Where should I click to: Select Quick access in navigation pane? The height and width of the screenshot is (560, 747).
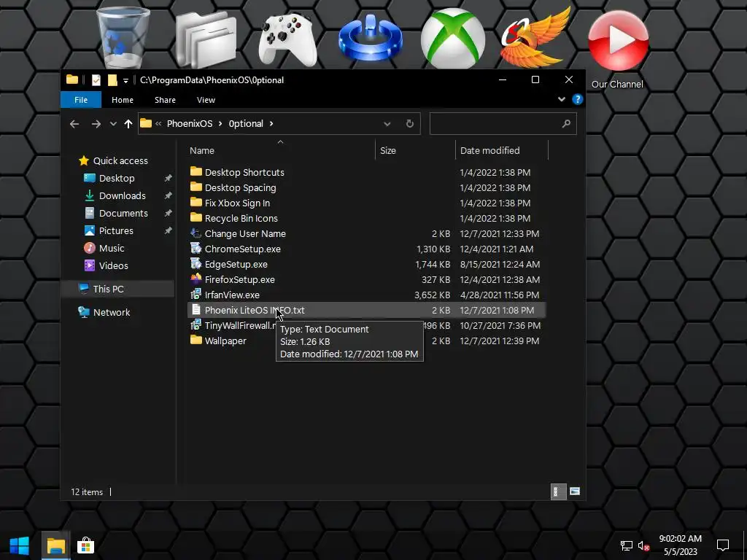113,161
